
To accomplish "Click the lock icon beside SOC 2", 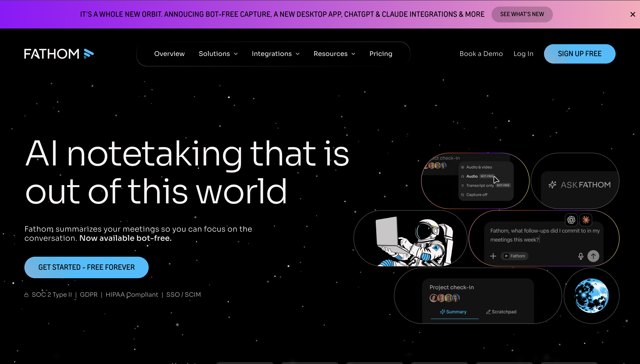I will (x=26, y=295).
